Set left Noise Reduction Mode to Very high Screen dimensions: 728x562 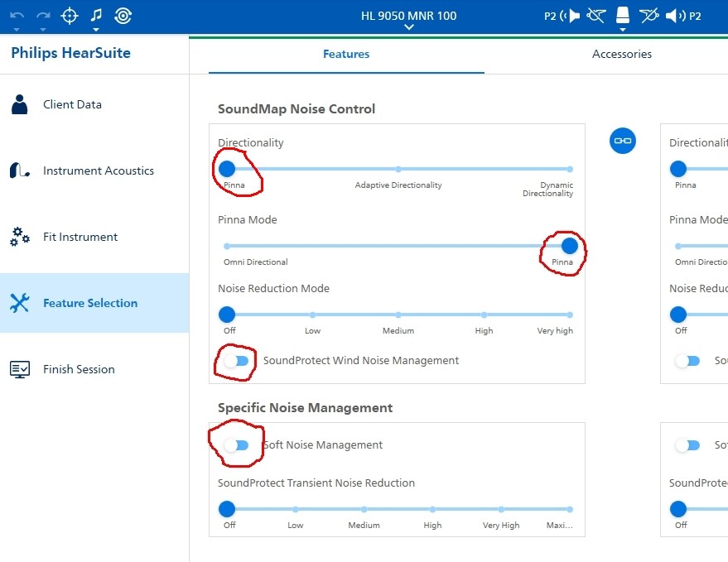570,315
